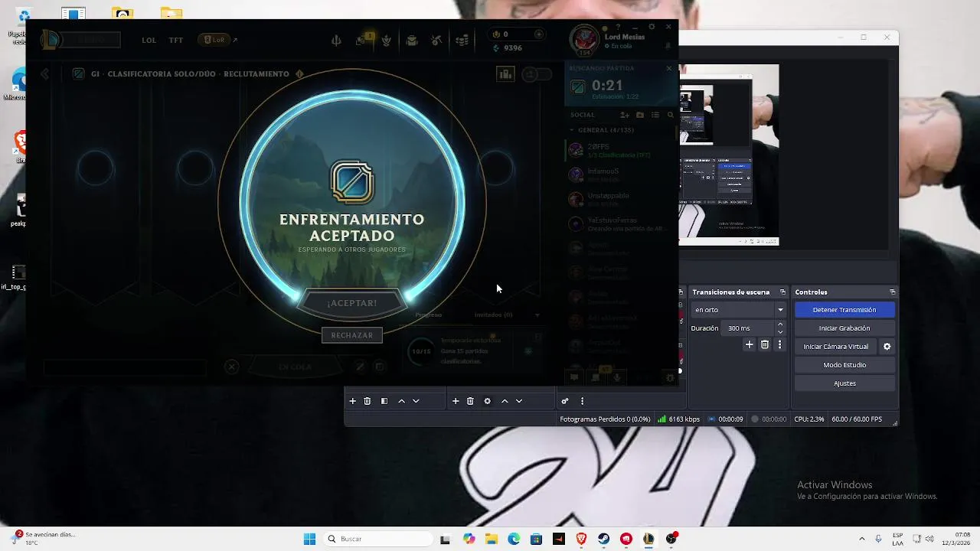
Task: Click Detener Transmisión in OBS
Action: click(844, 310)
